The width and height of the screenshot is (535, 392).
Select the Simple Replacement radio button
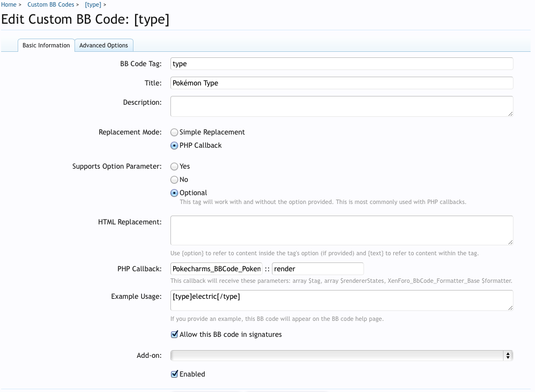(x=174, y=132)
